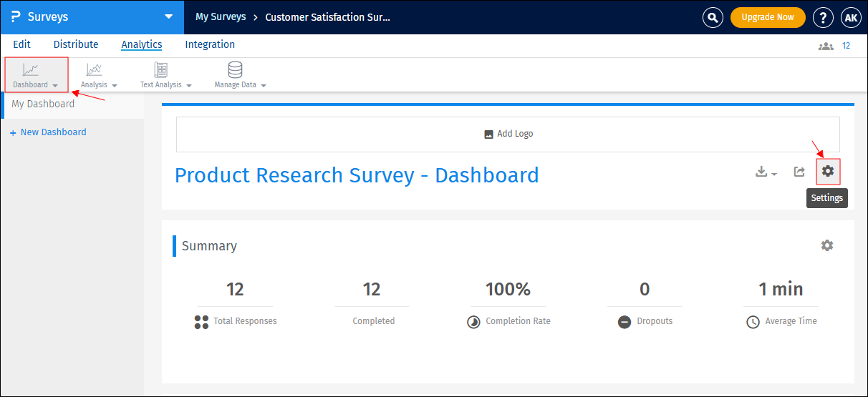Image resolution: width=868 pixels, height=397 pixels.
Task: Click the Text Analysis document icon
Action: click(161, 69)
